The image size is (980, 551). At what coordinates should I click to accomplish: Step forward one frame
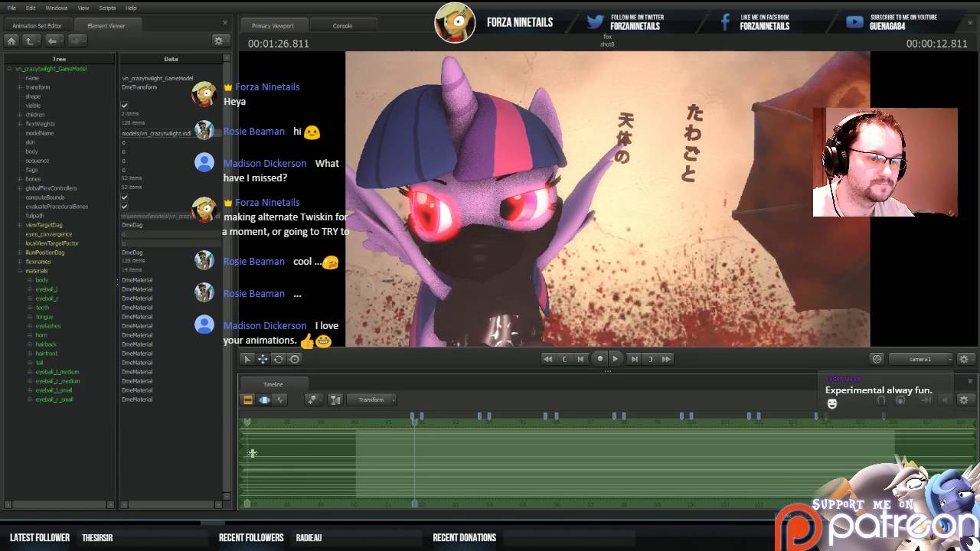[x=634, y=359]
